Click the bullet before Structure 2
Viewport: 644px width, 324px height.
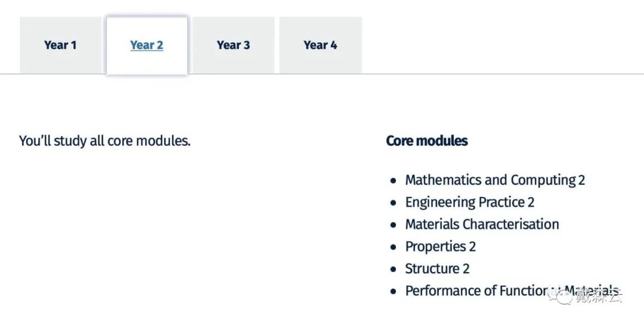click(394, 269)
